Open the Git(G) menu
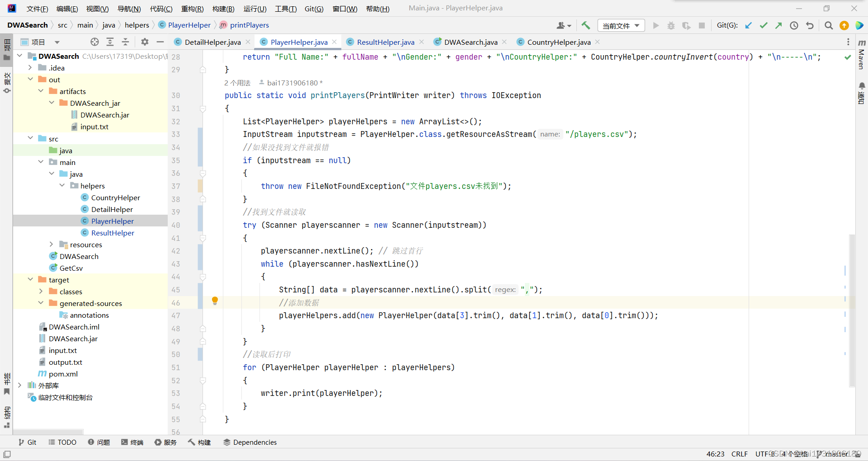 click(314, 9)
